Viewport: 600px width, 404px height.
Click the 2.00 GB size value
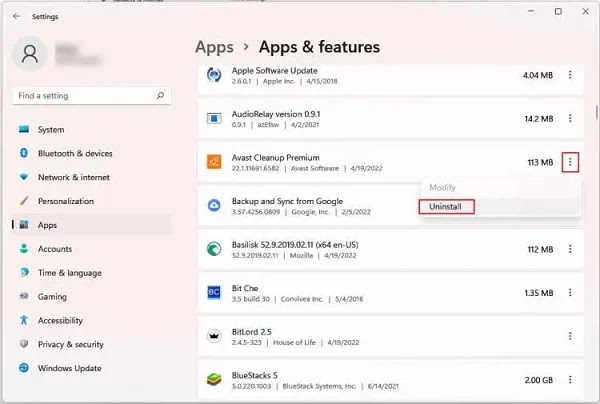click(538, 380)
